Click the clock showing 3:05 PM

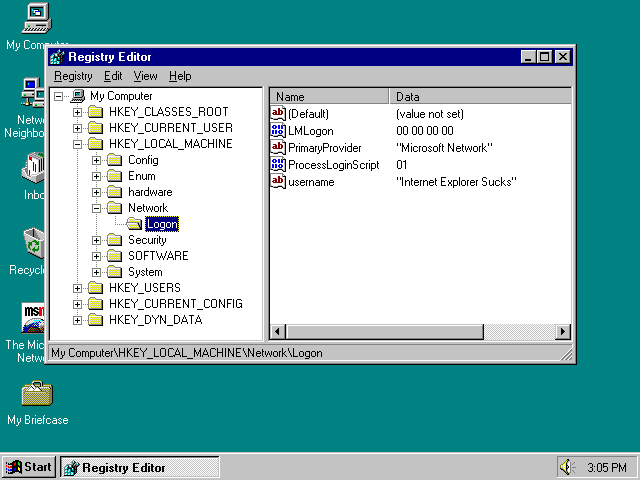tap(607, 467)
